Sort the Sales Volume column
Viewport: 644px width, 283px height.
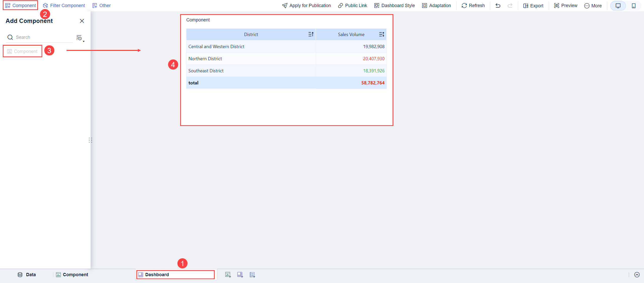[382, 34]
